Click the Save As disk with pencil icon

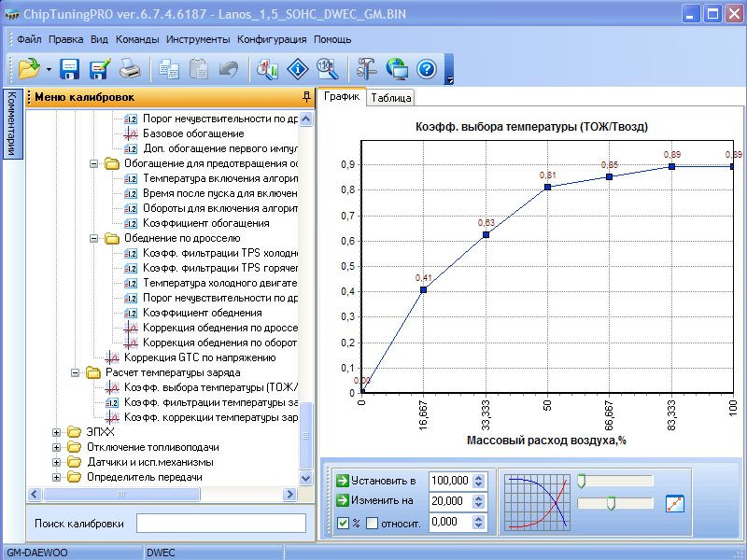pos(100,68)
